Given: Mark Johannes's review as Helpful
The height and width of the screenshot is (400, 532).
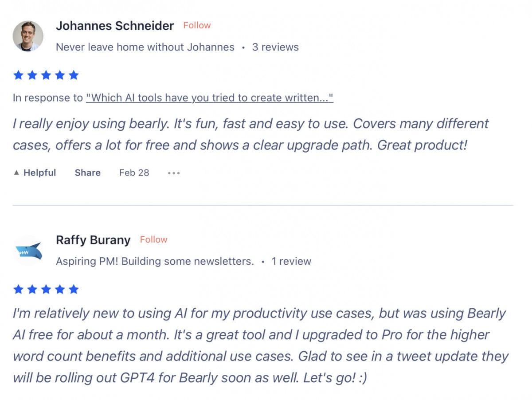Looking at the screenshot, I should click(x=35, y=173).
